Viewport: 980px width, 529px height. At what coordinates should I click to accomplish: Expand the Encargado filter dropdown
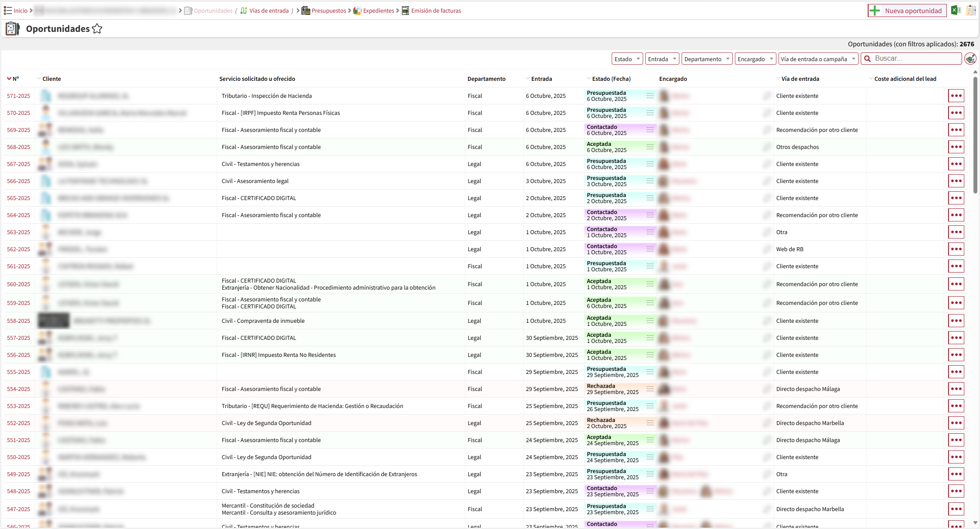point(755,59)
